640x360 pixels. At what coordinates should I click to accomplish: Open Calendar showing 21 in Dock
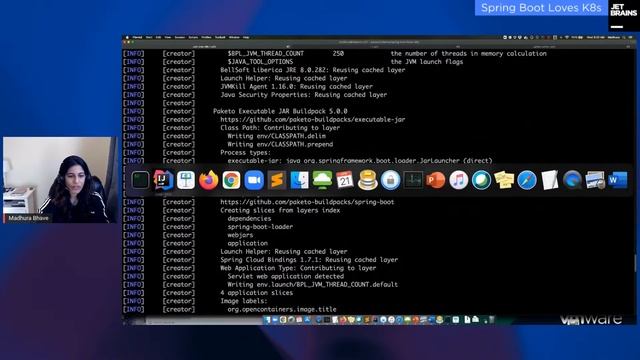[345, 180]
